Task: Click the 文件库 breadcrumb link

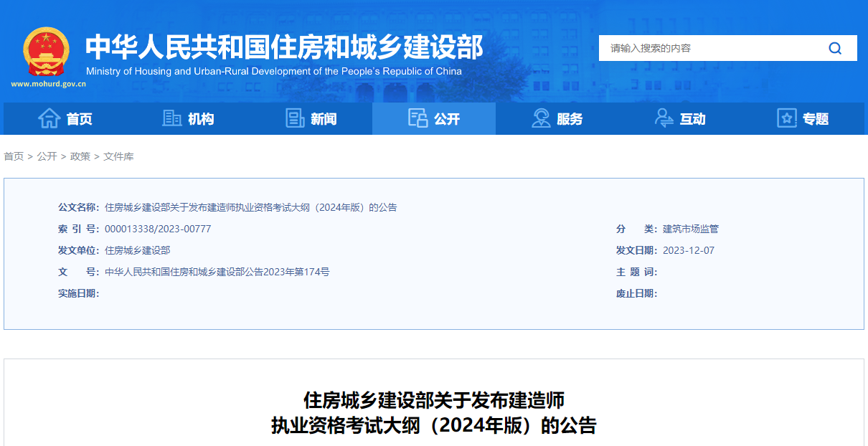Action: pyautogui.click(x=118, y=156)
